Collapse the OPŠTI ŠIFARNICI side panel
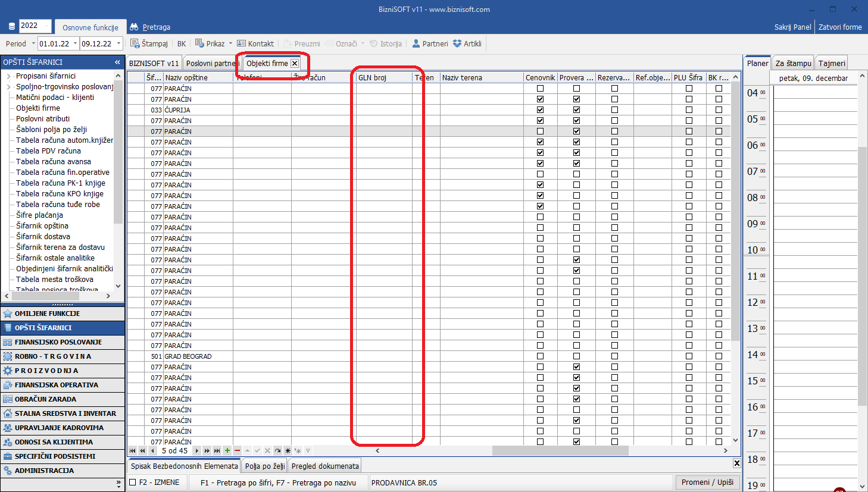 (117, 62)
